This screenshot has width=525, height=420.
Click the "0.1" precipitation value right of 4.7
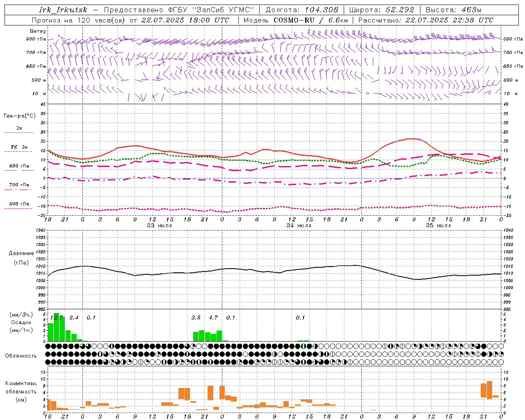pyautogui.click(x=231, y=317)
